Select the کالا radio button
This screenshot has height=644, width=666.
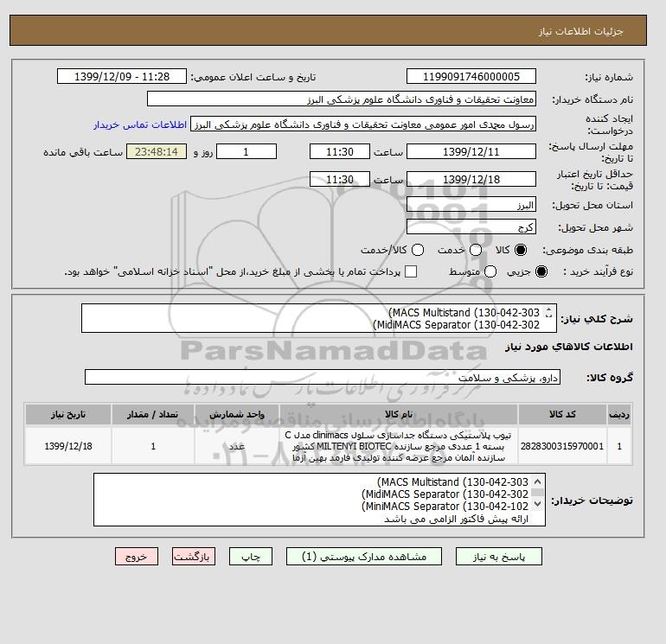521,250
